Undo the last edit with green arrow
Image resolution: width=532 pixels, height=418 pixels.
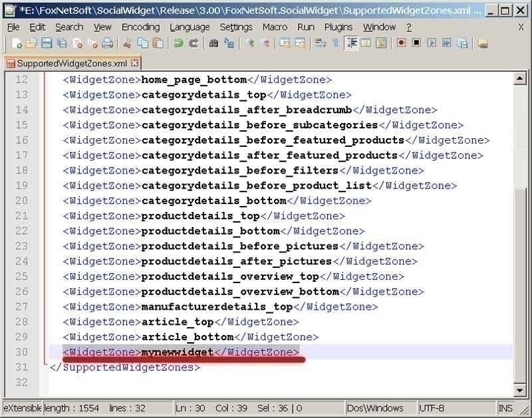coord(178,43)
